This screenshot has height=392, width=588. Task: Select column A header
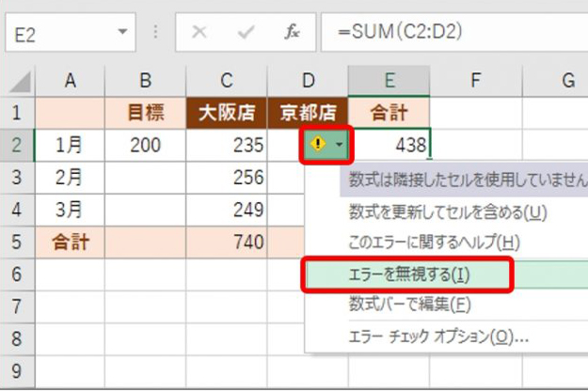71,81
